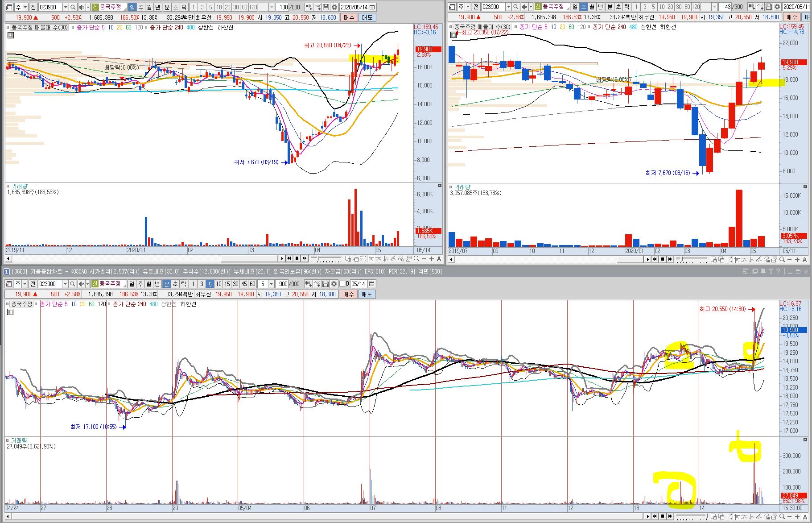Click 023900 stock code field in bottom chart
This screenshot has height=523, width=812.
click(x=50, y=284)
